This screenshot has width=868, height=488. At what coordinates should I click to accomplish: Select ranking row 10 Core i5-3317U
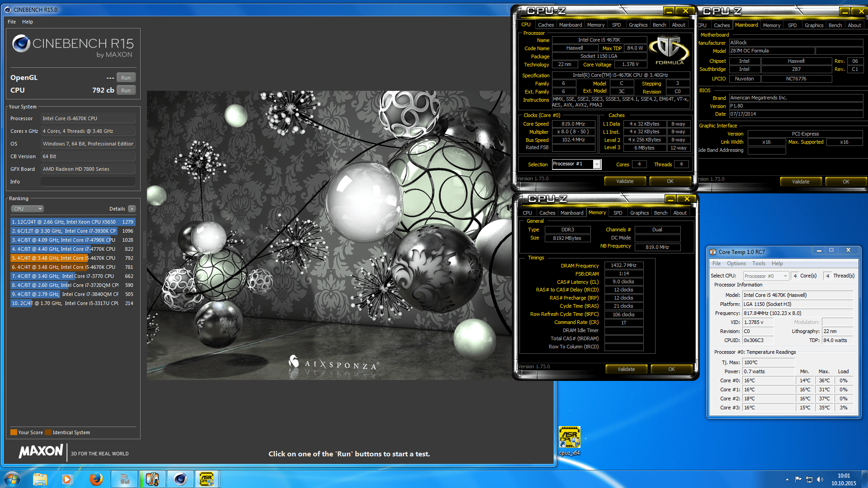[73, 303]
